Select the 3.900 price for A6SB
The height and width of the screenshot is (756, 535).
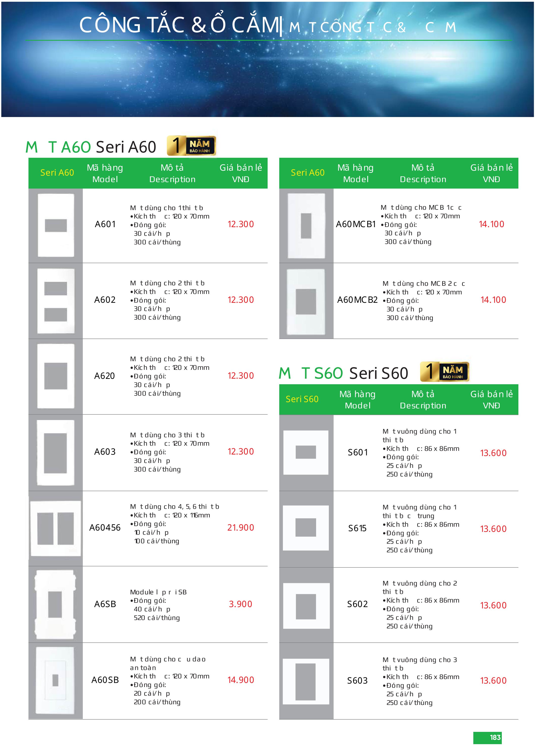coord(240,604)
